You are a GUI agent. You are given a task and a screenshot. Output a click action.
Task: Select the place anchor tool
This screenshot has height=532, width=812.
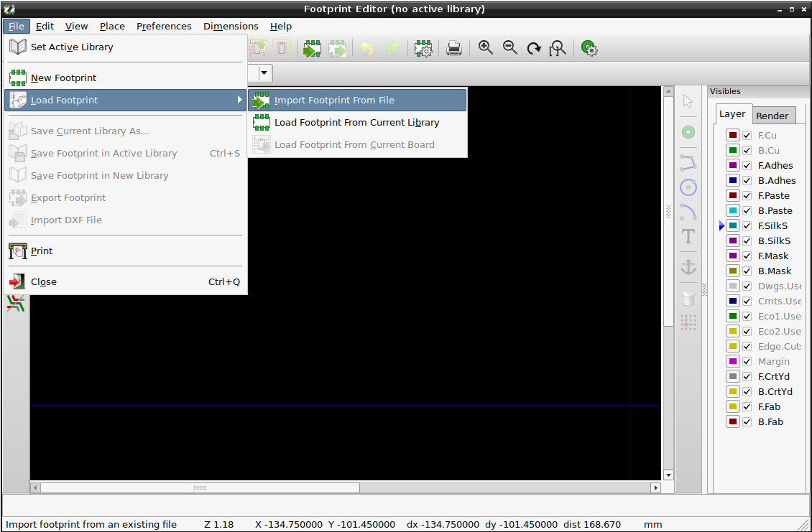pyautogui.click(x=688, y=268)
